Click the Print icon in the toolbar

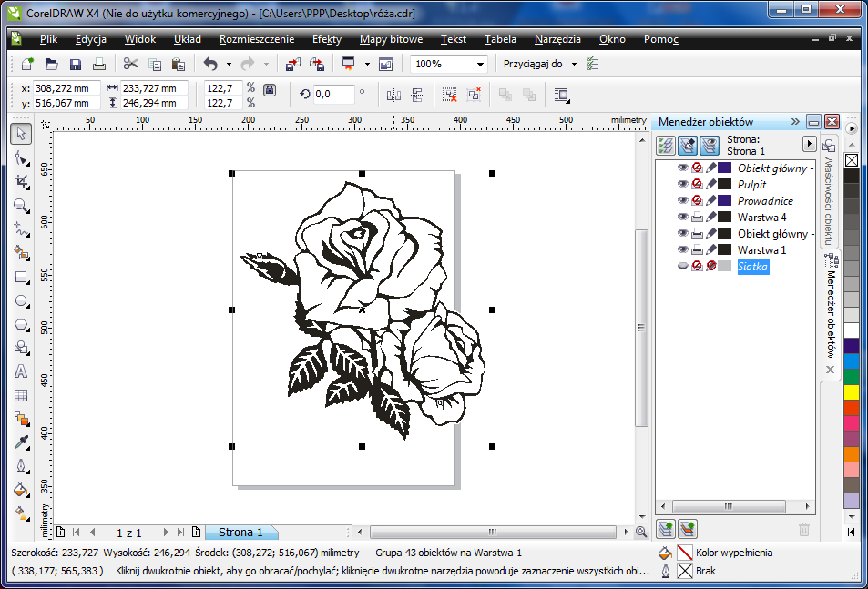pyautogui.click(x=99, y=65)
